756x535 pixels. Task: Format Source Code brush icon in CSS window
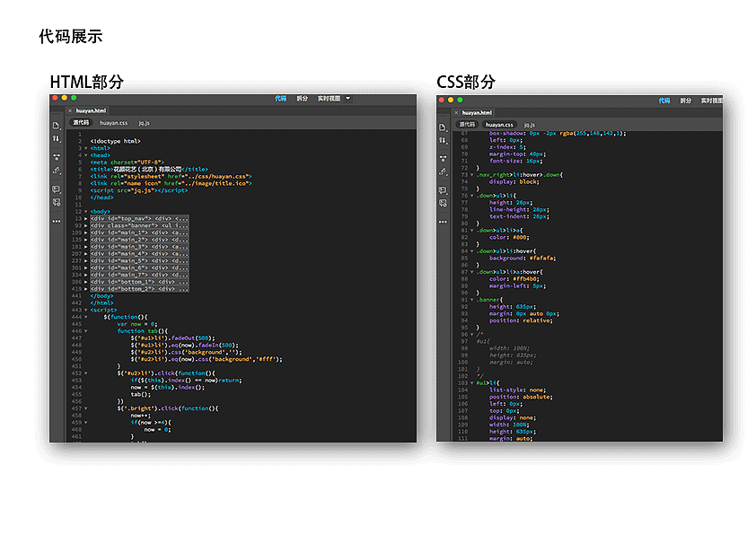[x=443, y=171]
